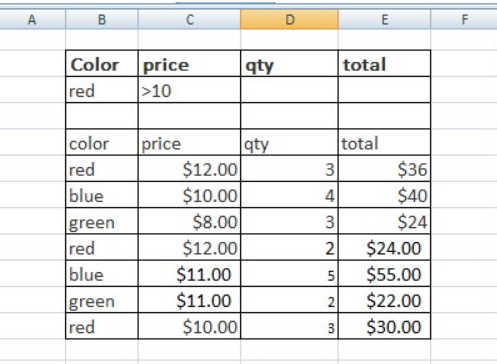The image size is (497, 364).
Task: Click the red criteria cell under Color
Action: (x=102, y=90)
